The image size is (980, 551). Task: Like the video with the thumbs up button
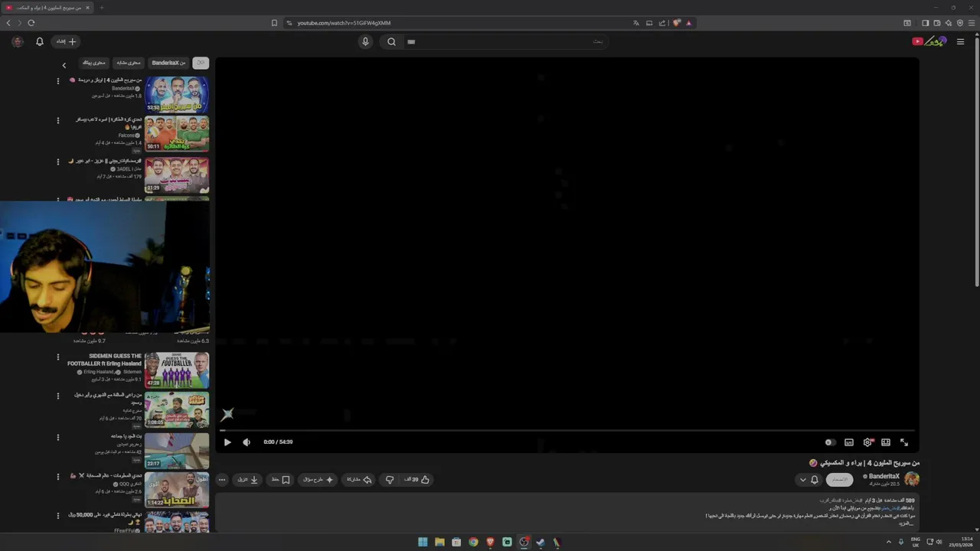tap(417, 480)
